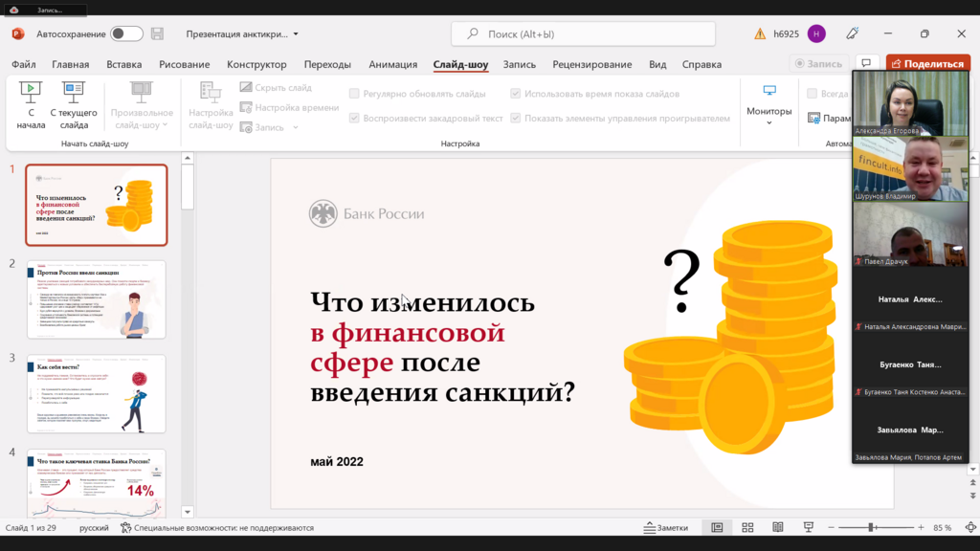Image resolution: width=980 pixels, height=551 pixels.
Task: Open slide show setup icon
Action: tap(211, 92)
